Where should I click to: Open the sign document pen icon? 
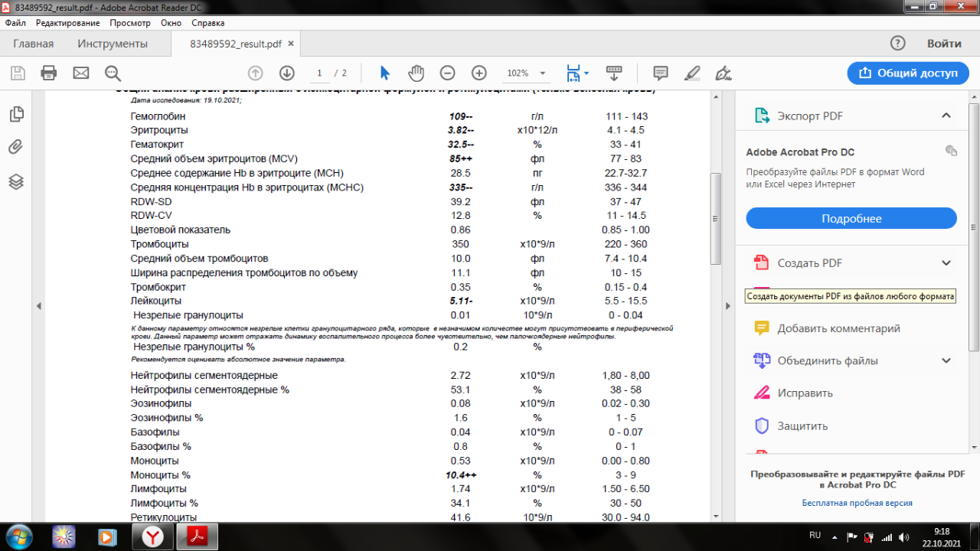(723, 73)
